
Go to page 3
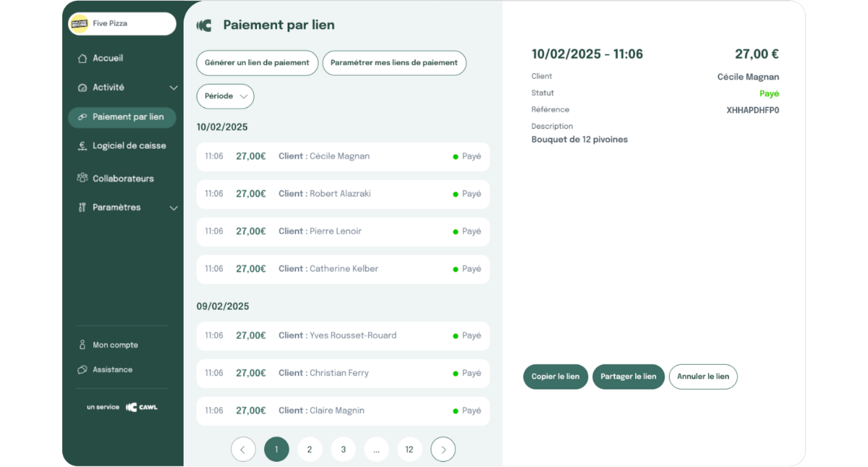click(x=343, y=450)
